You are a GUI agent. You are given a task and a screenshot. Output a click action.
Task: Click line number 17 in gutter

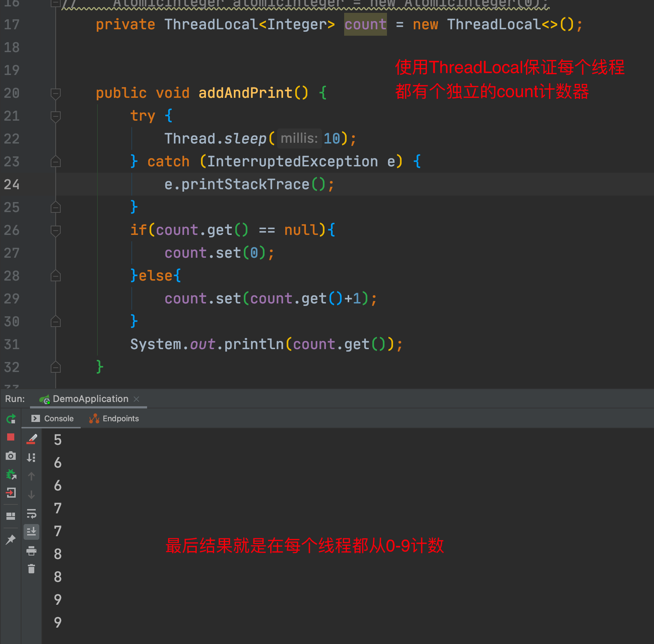[x=12, y=24]
